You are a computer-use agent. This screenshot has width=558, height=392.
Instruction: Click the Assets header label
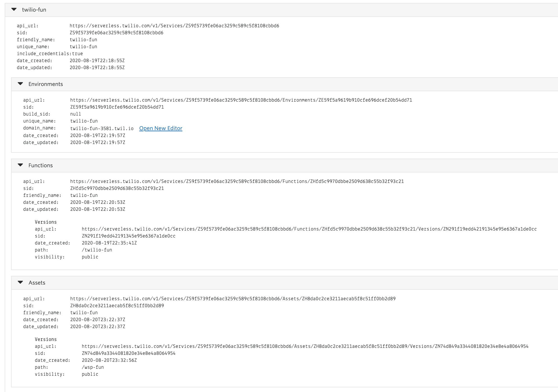tap(37, 283)
